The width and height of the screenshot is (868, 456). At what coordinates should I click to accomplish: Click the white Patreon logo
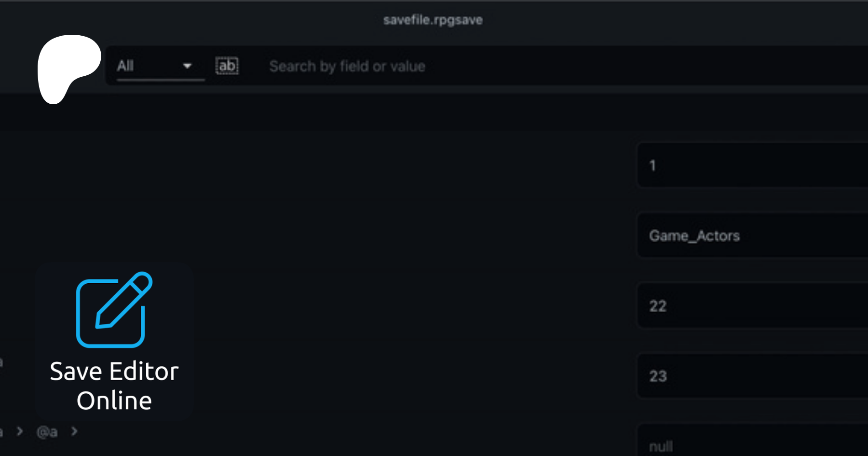68,68
